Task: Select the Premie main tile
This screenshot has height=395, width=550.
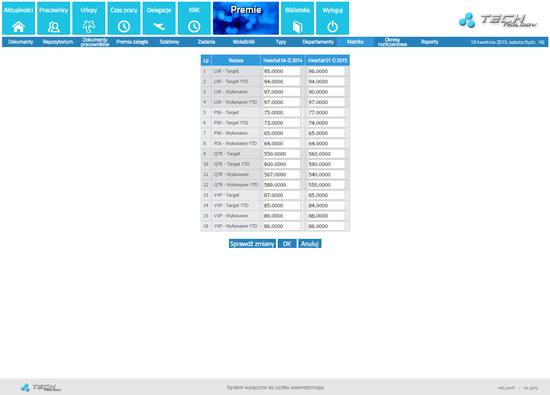Action: 246,18
